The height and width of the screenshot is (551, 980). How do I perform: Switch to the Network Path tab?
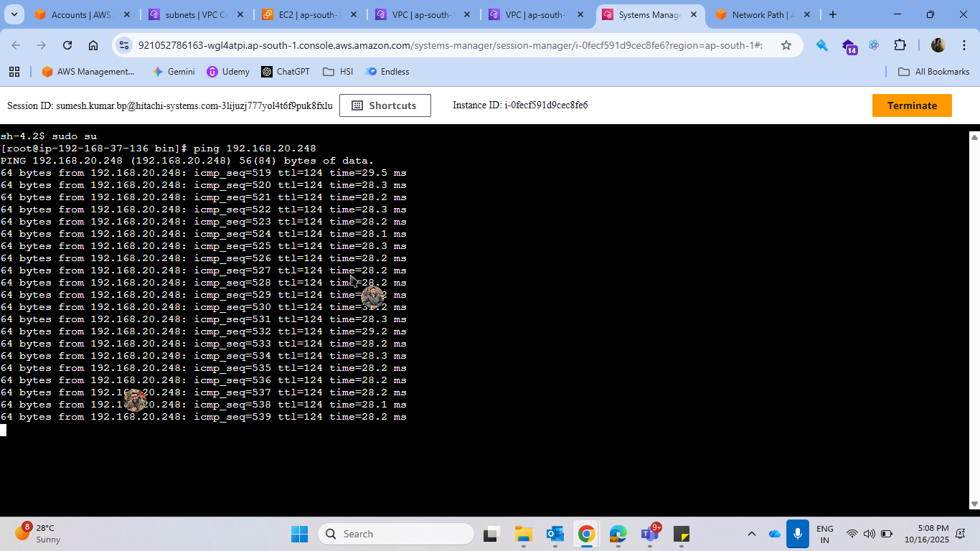(762, 14)
